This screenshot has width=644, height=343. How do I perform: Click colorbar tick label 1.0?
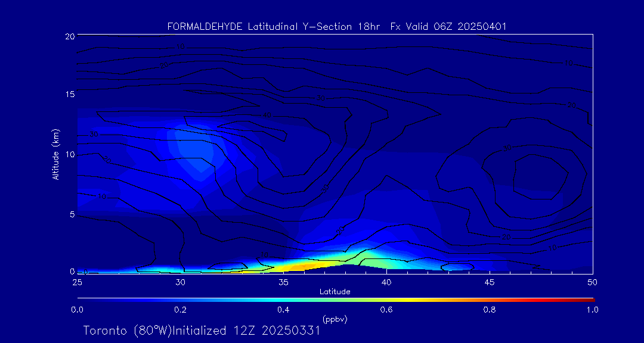coord(592,310)
